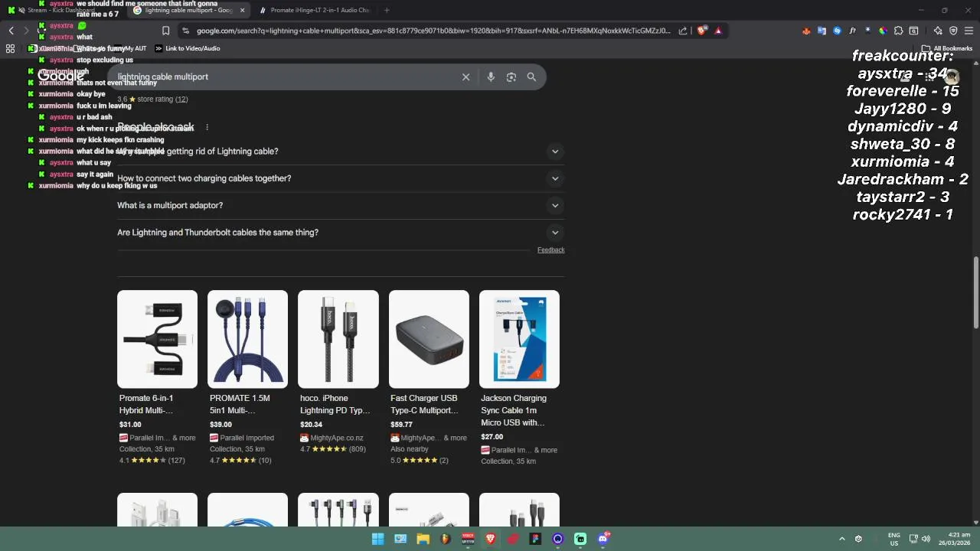Image resolution: width=980 pixels, height=551 pixels.
Task: Click the browser address bar URL
Action: click(x=433, y=31)
